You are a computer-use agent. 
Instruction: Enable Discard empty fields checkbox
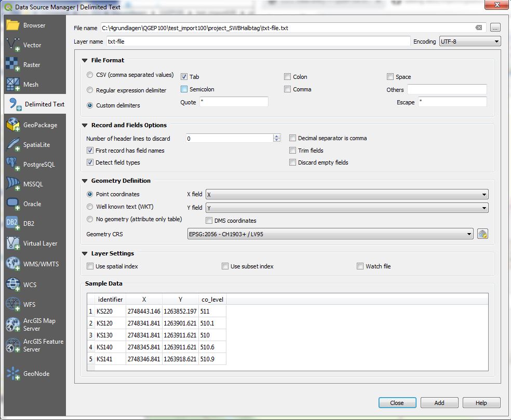point(292,162)
